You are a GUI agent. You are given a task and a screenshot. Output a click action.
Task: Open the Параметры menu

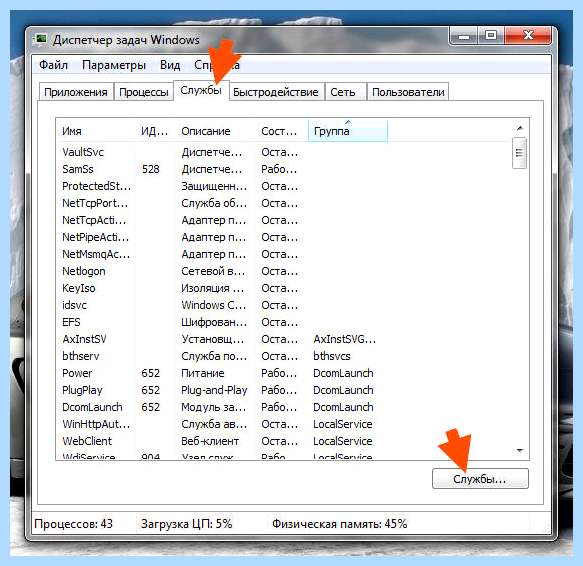coord(114,65)
